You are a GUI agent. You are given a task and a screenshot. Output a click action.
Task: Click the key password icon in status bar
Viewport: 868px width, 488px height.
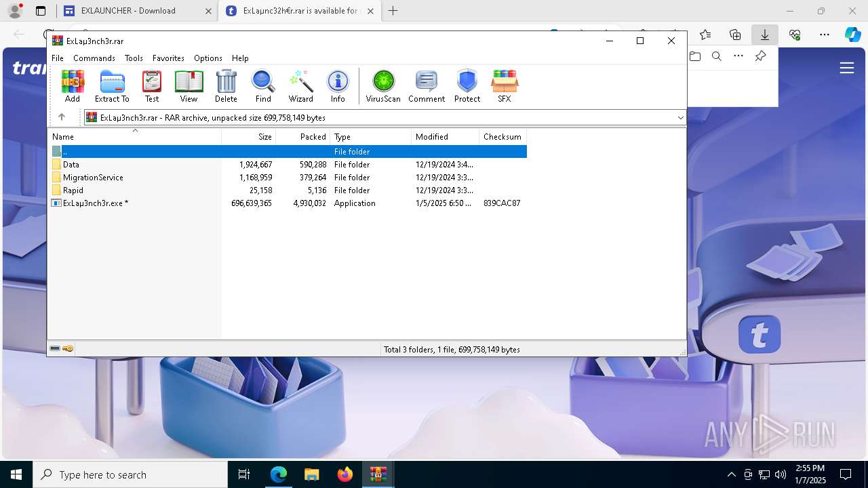(68, 348)
